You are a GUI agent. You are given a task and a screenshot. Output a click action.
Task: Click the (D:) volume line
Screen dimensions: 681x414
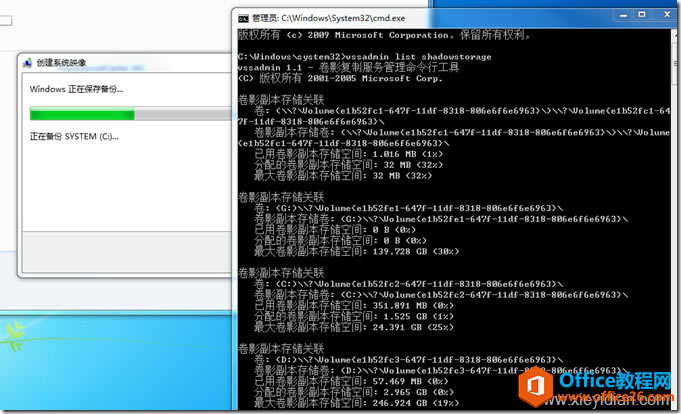(x=408, y=360)
